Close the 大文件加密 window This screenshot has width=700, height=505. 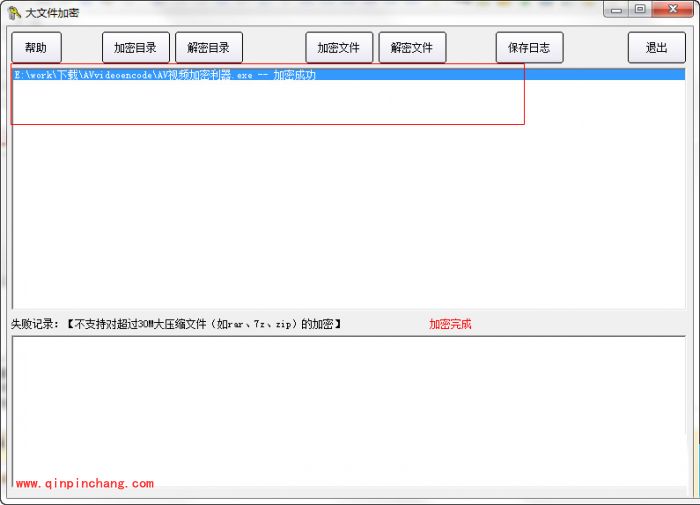(673, 9)
